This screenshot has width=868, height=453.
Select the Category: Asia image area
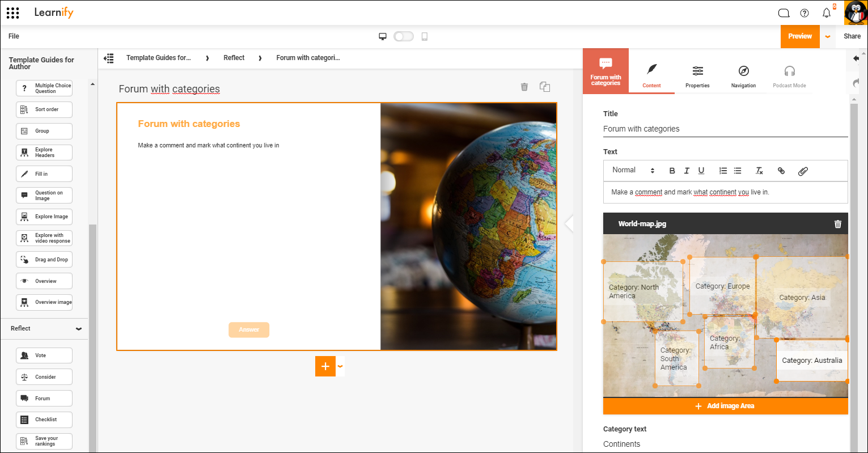[x=802, y=298]
